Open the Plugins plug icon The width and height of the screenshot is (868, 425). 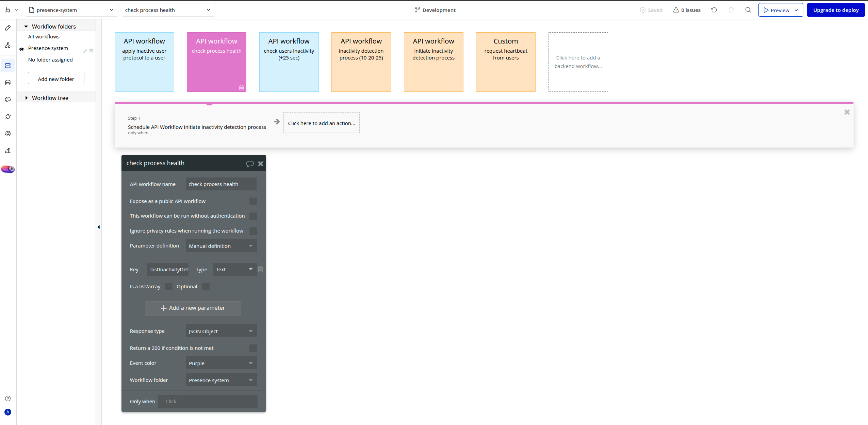(8, 117)
